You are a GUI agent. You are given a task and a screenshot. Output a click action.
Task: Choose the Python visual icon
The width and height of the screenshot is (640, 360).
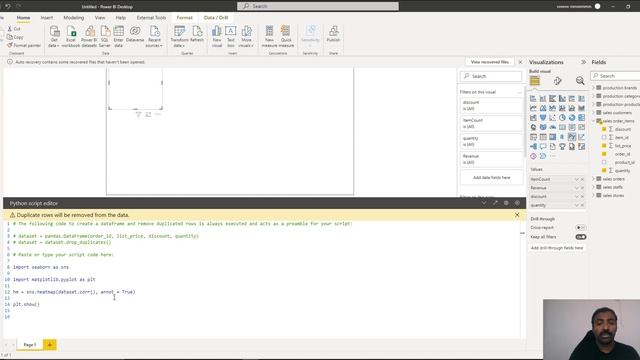572,137
